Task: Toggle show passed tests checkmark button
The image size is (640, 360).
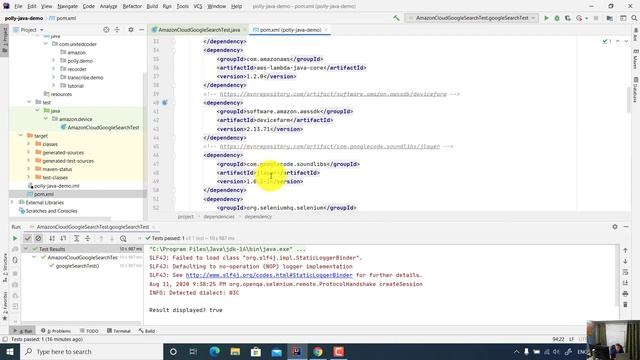Action: tap(27, 238)
